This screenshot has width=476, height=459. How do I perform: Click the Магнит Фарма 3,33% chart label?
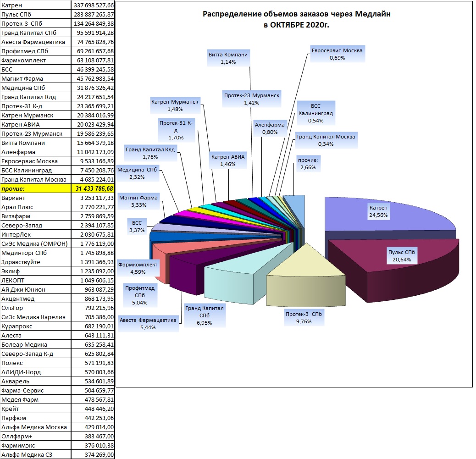coord(138,201)
